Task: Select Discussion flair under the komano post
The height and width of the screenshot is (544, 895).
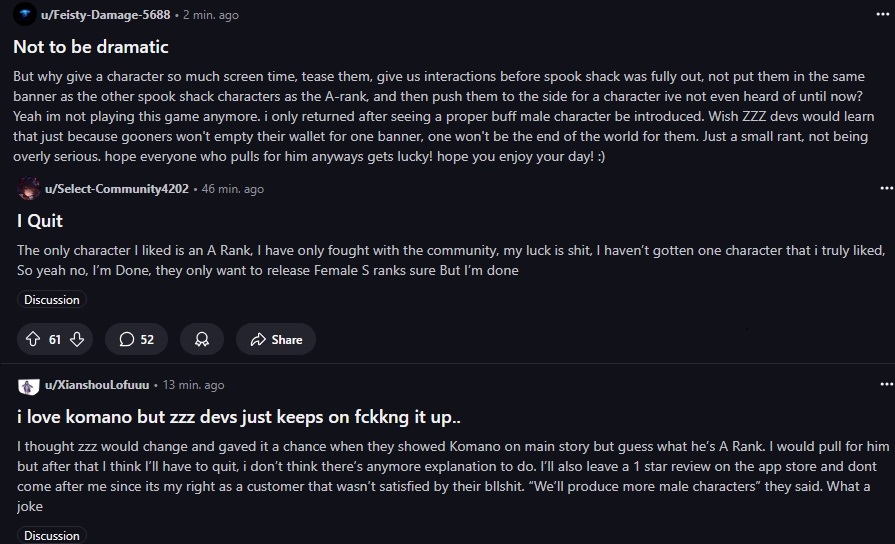Action: tap(52, 536)
